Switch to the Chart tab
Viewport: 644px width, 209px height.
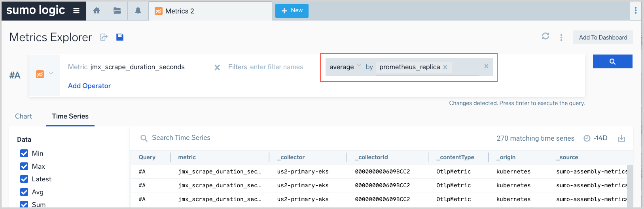[x=23, y=116]
